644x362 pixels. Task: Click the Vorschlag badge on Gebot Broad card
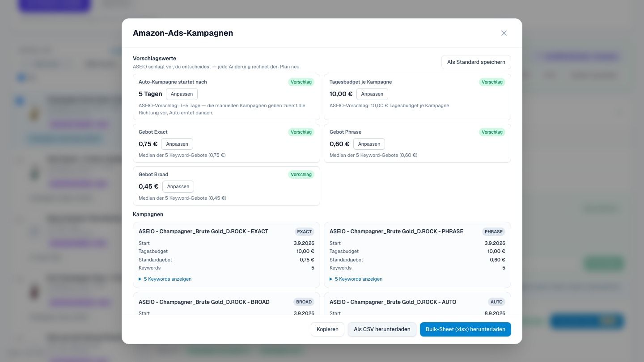point(301,174)
